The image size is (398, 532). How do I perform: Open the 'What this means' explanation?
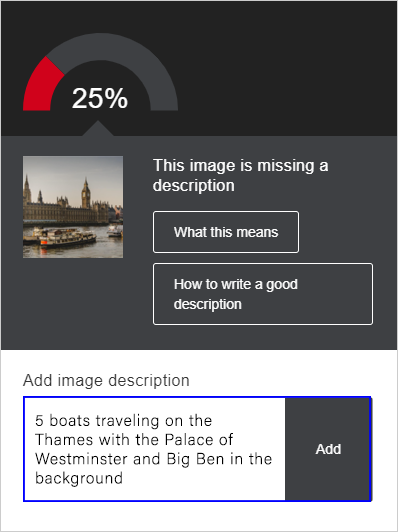click(x=226, y=232)
